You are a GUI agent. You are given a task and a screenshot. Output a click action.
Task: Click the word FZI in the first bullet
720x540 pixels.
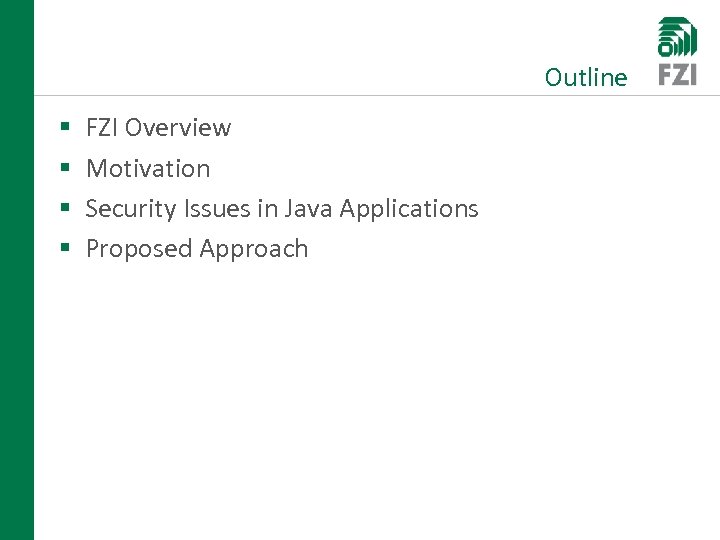tap(102, 128)
